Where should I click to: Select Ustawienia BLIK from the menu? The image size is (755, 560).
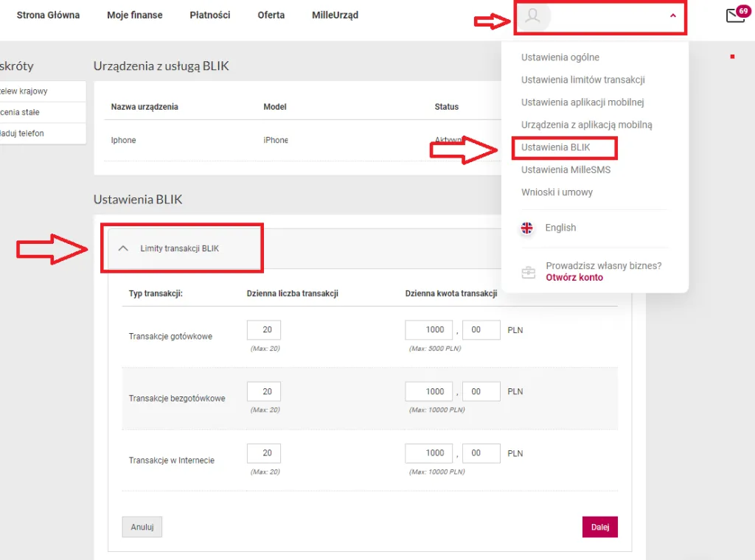click(555, 147)
